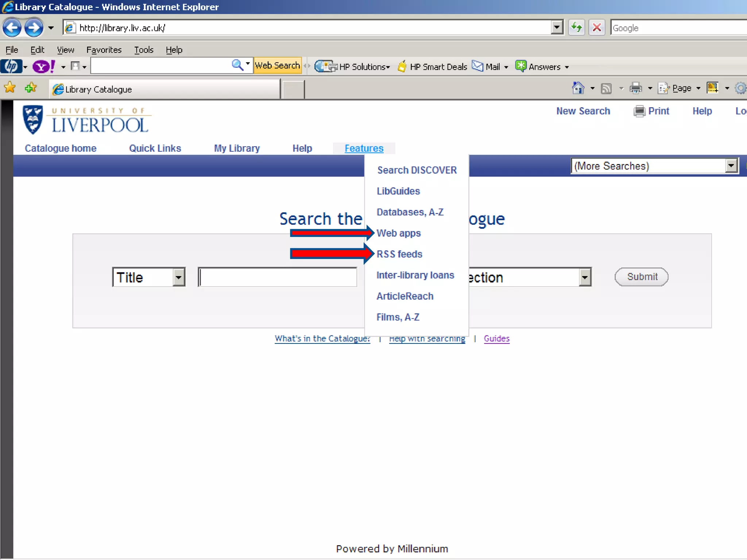Open the Tools menu
Viewport: 747px width, 560px height.
pyautogui.click(x=144, y=50)
